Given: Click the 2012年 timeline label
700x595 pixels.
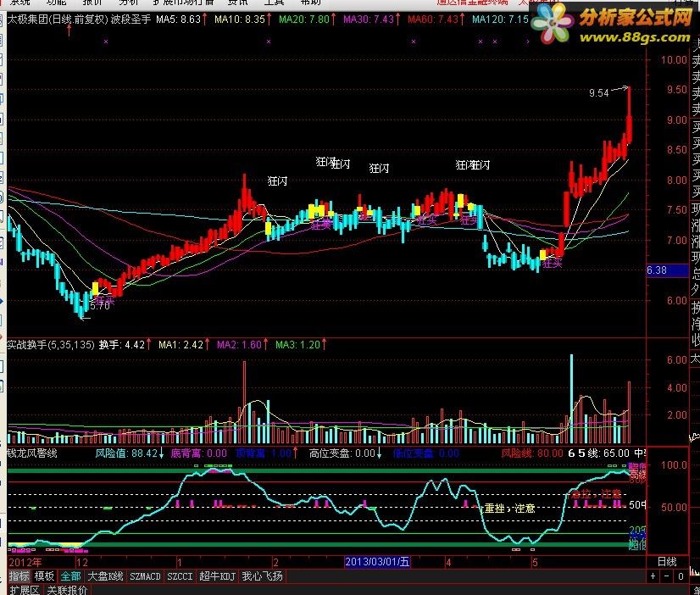Looking at the screenshot, I should coord(25,562).
